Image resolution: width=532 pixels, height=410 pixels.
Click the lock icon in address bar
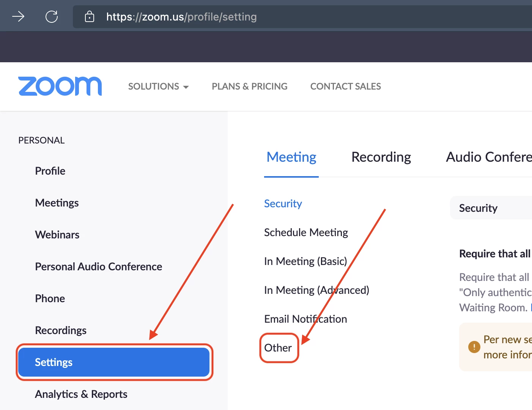tap(90, 17)
